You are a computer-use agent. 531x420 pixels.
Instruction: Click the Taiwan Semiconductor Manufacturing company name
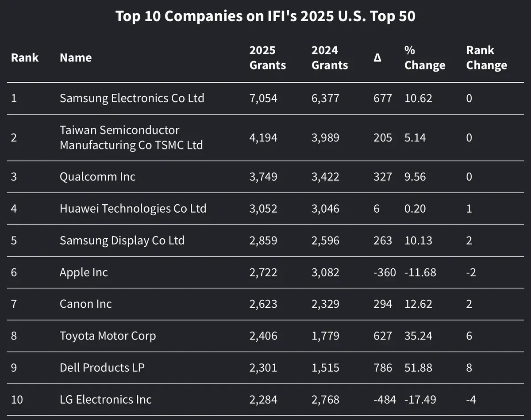(x=131, y=137)
